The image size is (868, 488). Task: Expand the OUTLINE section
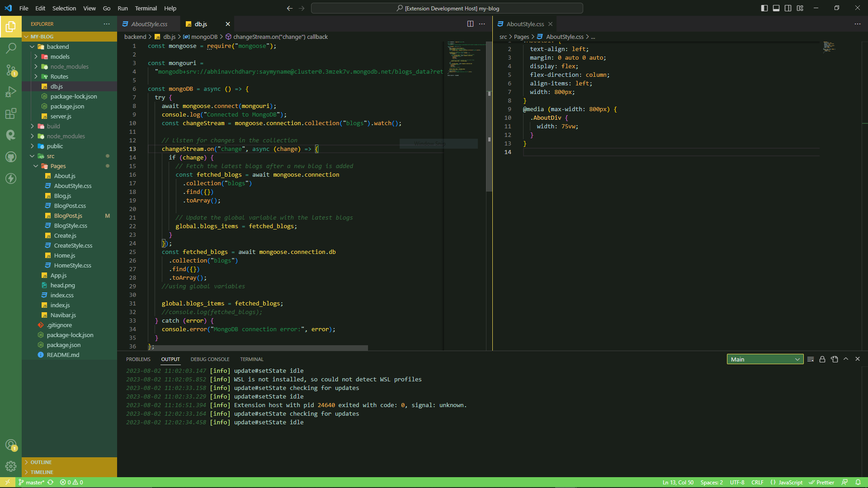(41, 462)
